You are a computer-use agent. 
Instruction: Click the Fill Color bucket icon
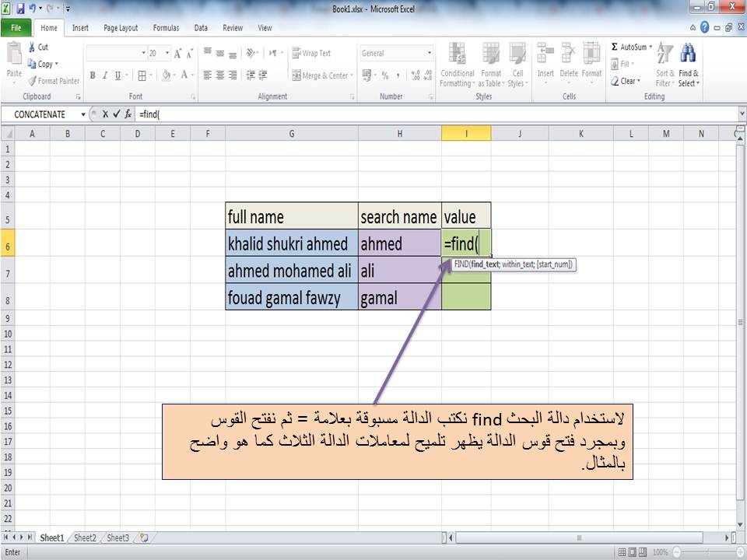(167, 75)
